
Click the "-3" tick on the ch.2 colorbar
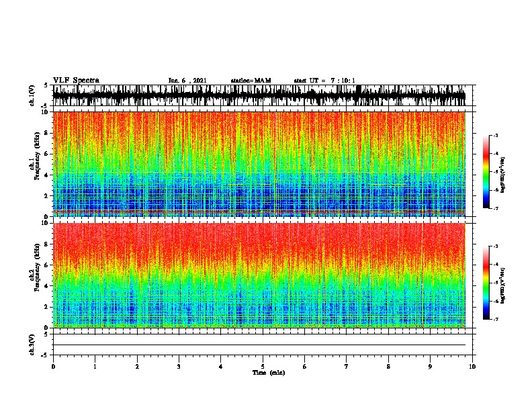[x=496, y=246]
